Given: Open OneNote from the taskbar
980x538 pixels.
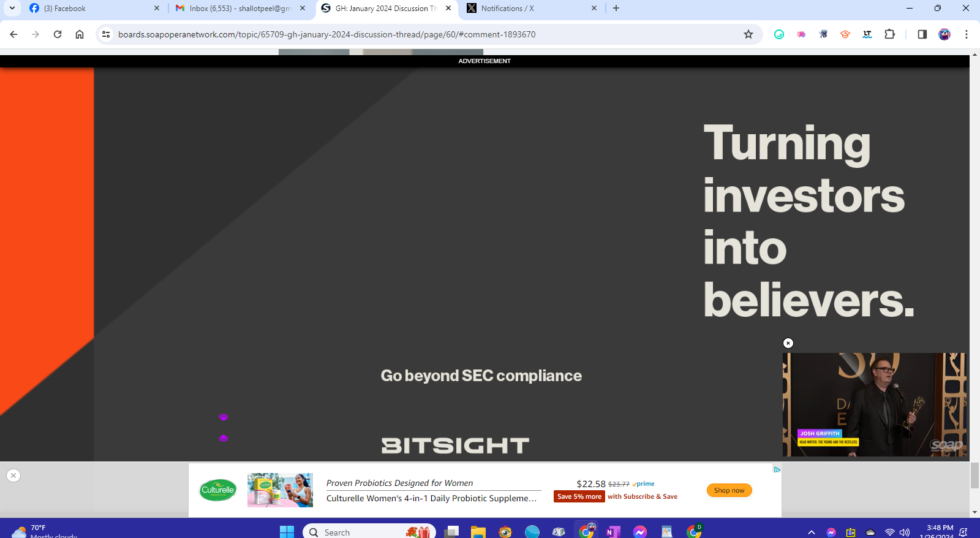Looking at the screenshot, I should (613, 531).
